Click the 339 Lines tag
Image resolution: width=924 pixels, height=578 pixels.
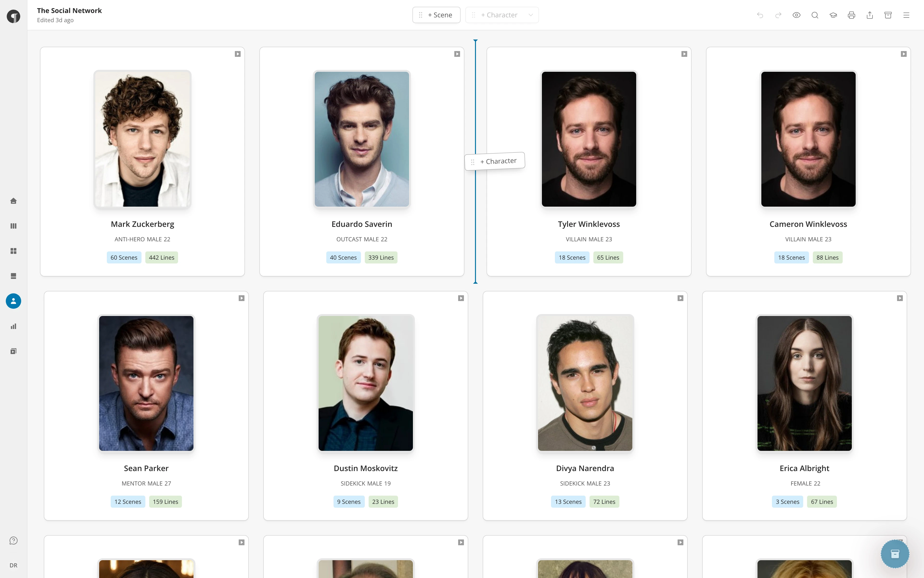click(x=381, y=258)
